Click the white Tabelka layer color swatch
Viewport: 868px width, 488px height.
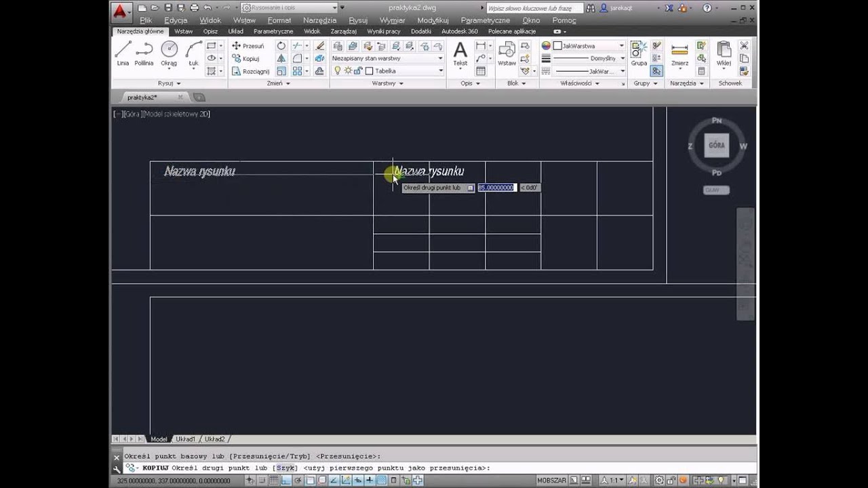[x=370, y=70]
